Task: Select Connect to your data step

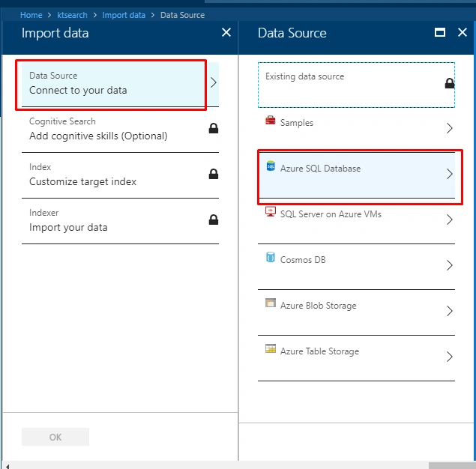Action: click(x=120, y=84)
